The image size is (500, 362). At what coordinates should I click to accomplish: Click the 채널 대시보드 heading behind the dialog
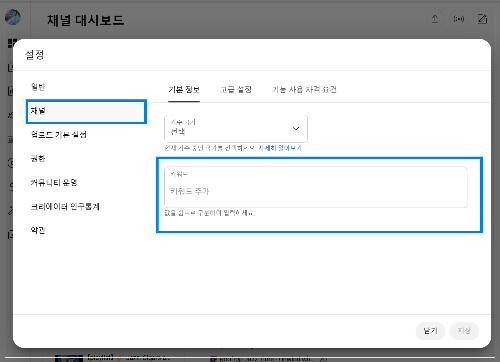86,20
